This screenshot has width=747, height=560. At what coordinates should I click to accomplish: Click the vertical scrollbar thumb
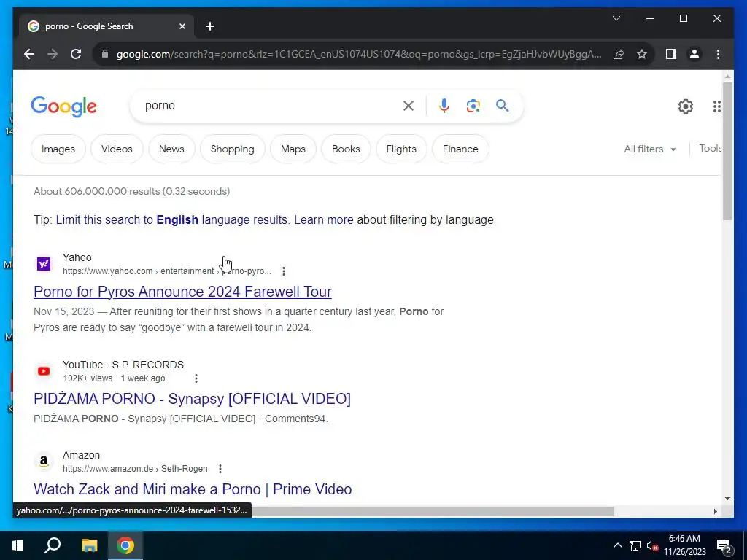click(x=727, y=151)
